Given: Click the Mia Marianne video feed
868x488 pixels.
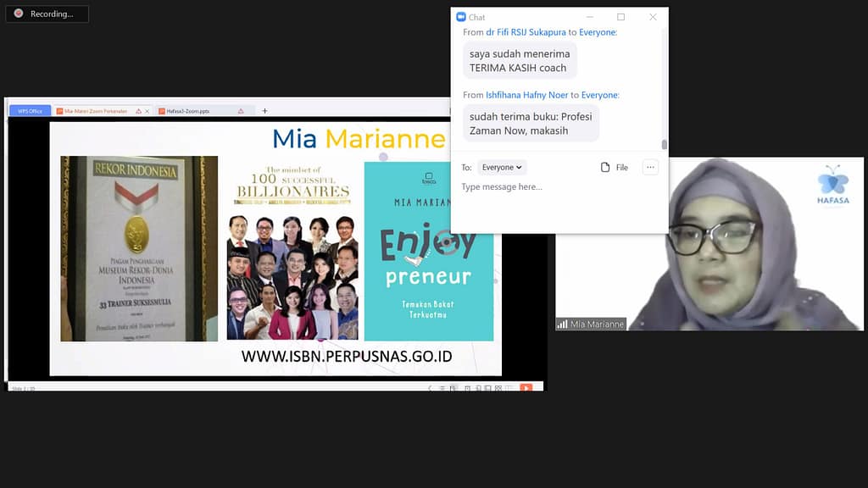Looking at the screenshot, I should (x=710, y=244).
